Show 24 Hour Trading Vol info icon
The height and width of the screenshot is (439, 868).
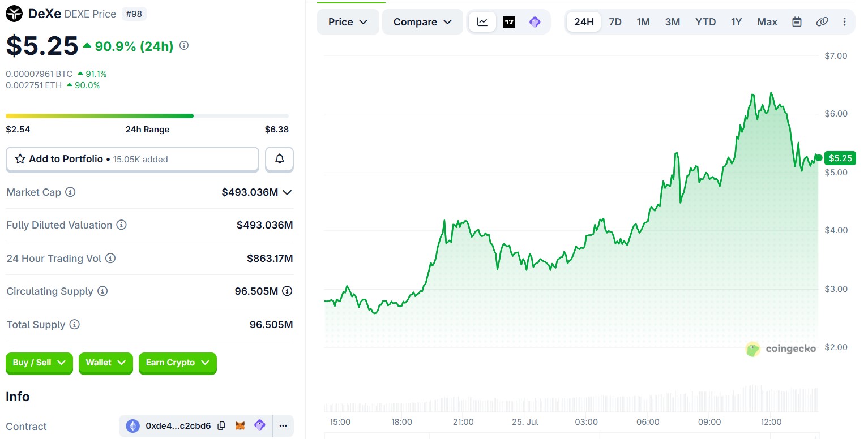pos(110,259)
